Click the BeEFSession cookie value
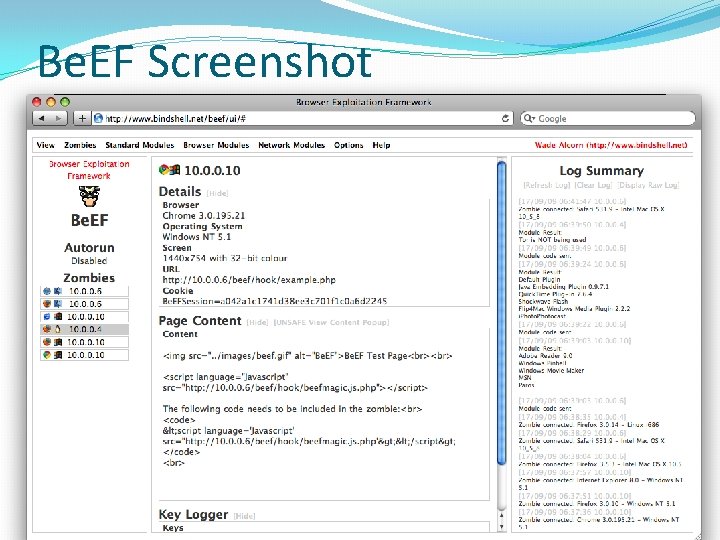Screen dimensions: 720x540 (275, 301)
